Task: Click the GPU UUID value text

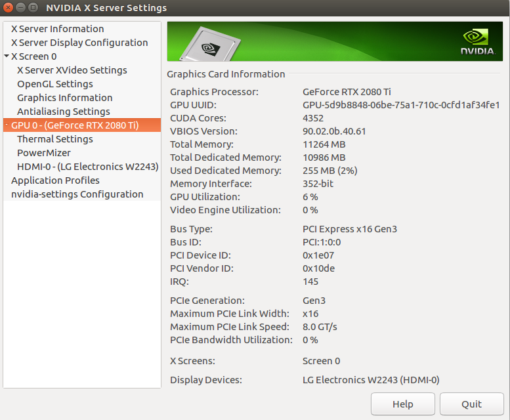Action: pyautogui.click(x=401, y=105)
